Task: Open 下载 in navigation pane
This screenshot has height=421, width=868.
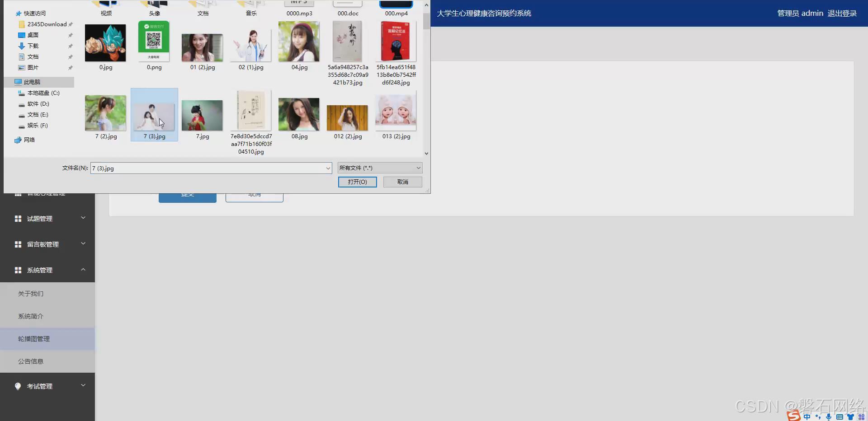Action: coord(33,46)
